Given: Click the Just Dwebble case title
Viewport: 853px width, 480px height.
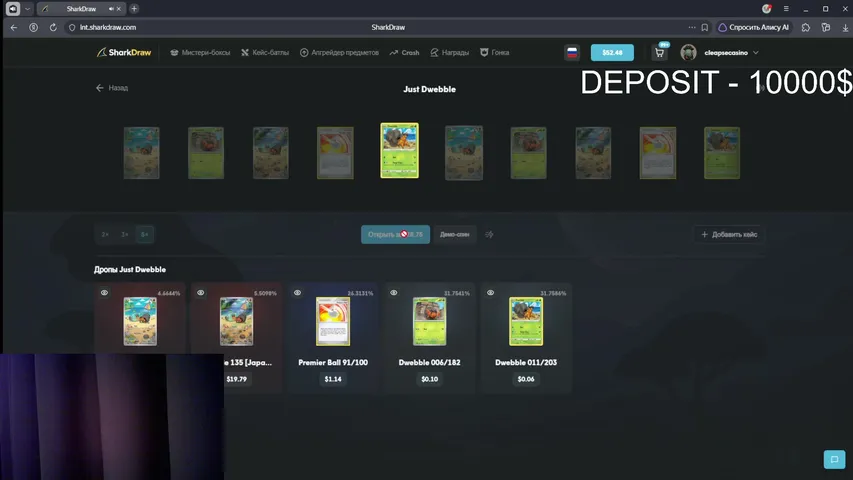Looking at the screenshot, I should [x=429, y=89].
